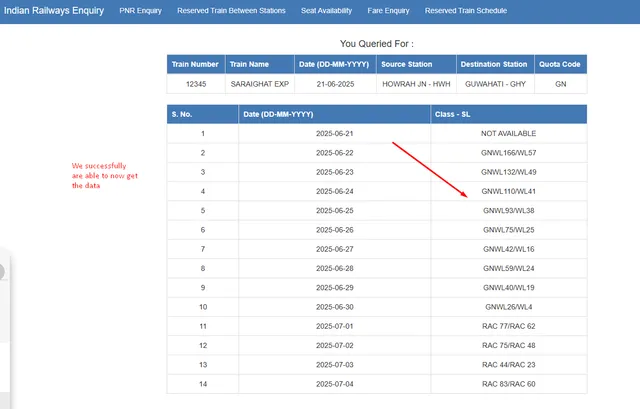Open the PNR Enquiry page
The image size is (640, 409).
[x=141, y=11]
